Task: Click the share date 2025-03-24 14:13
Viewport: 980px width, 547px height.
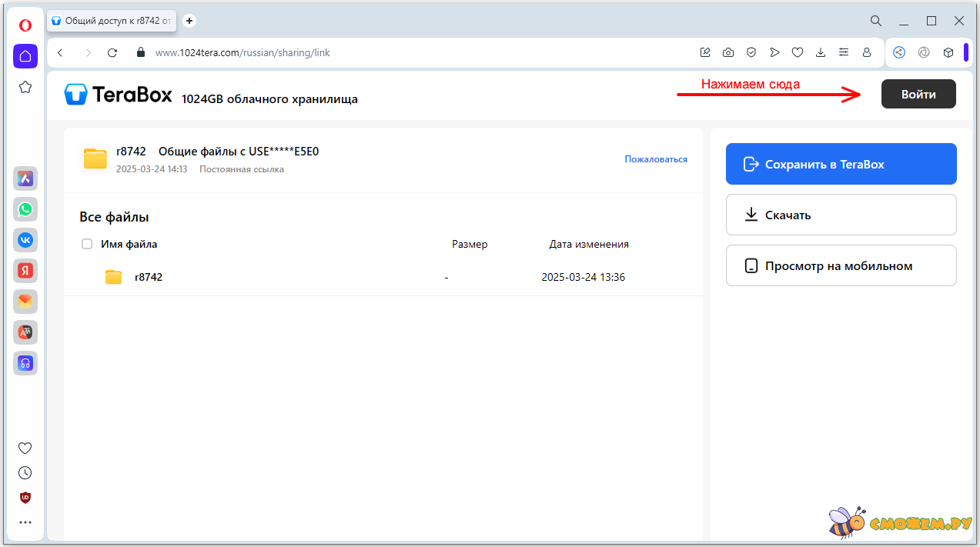Action: (152, 169)
